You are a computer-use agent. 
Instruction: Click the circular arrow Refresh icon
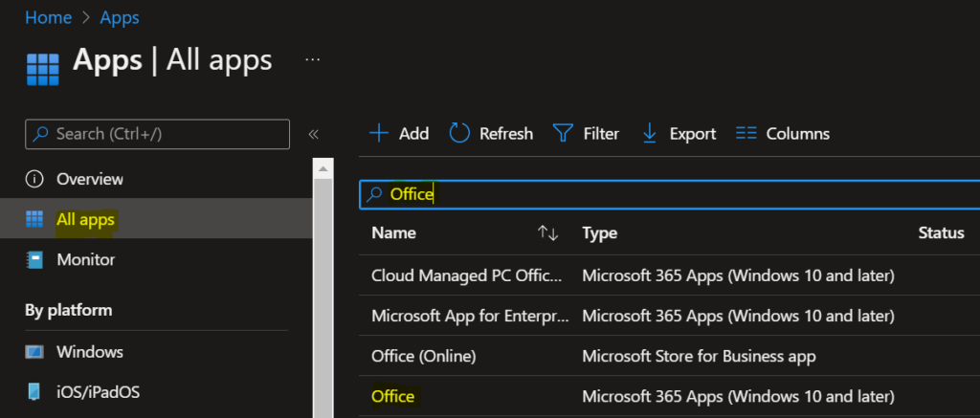pyautogui.click(x=459, y=133)
